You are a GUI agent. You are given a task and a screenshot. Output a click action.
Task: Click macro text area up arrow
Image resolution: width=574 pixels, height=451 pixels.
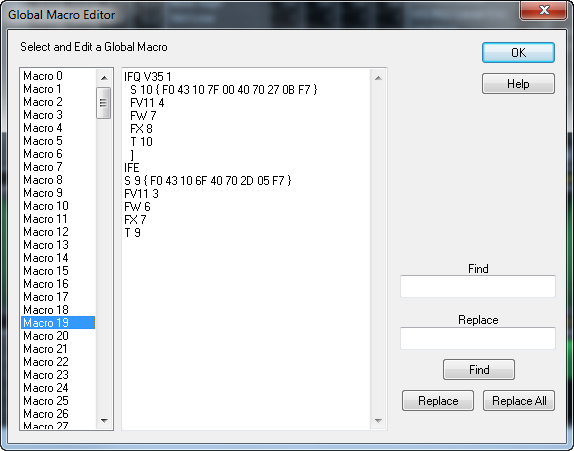379,78
